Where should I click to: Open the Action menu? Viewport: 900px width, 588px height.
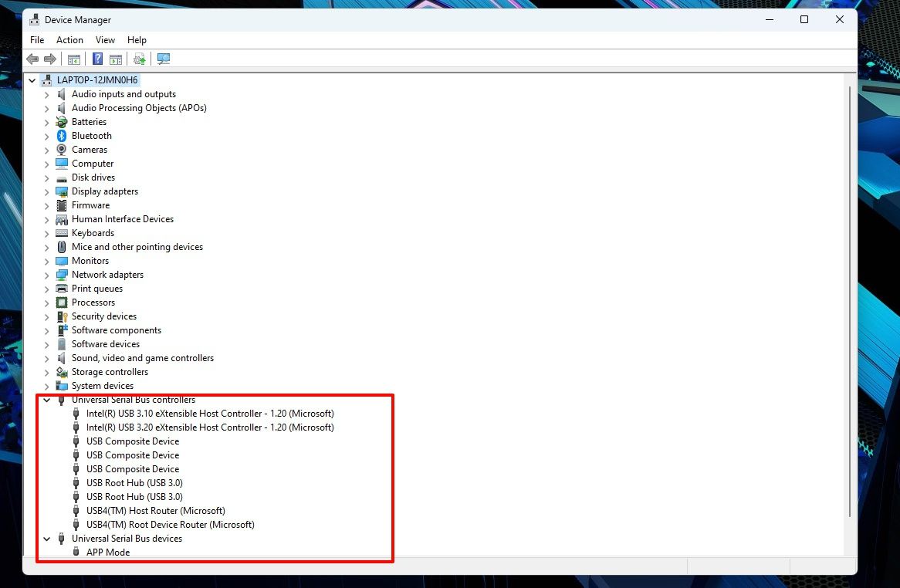69,39
